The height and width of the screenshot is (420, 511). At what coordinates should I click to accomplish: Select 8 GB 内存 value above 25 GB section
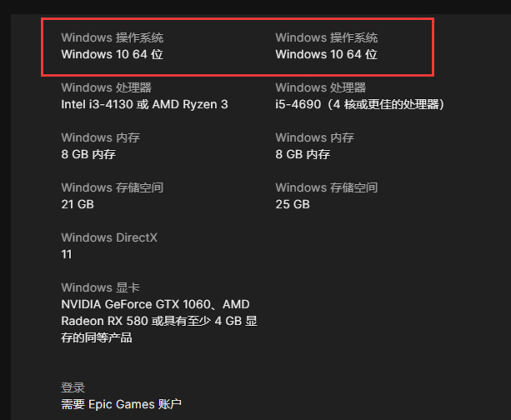pyautogui.click(x=303, y=154)
